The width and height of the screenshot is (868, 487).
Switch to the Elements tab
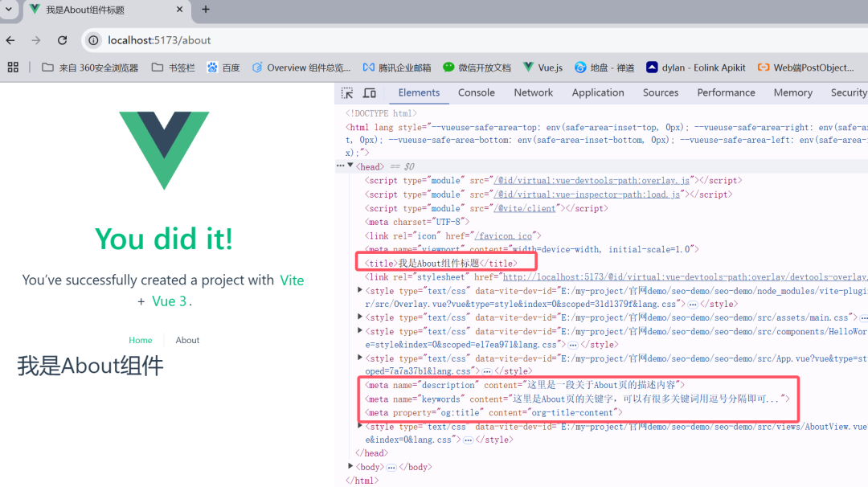(x=419, y=93)
